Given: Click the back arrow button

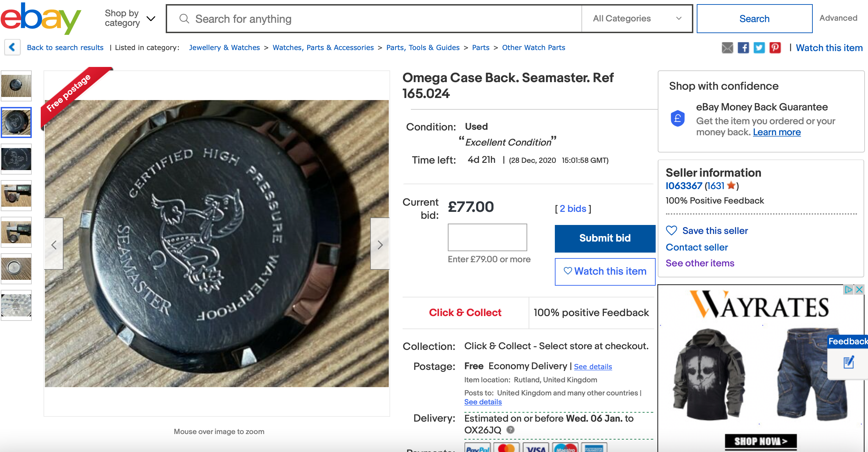Looking at the screenshot, I should (x=12, y=47).
